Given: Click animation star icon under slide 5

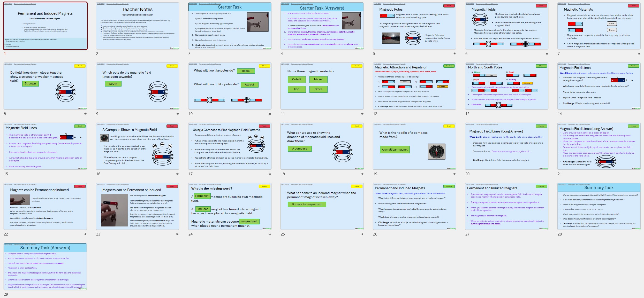Looking at the screenshot, I should (454, 54).
